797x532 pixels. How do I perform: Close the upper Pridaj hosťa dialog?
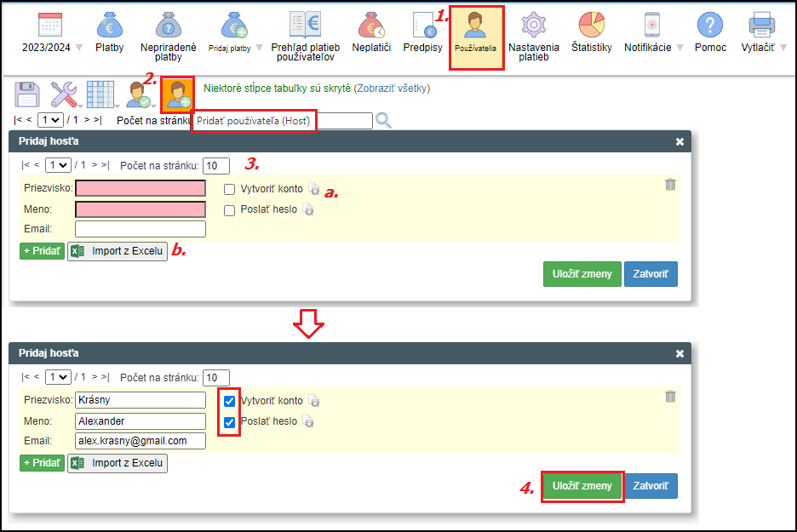click(x=679, y=142)
